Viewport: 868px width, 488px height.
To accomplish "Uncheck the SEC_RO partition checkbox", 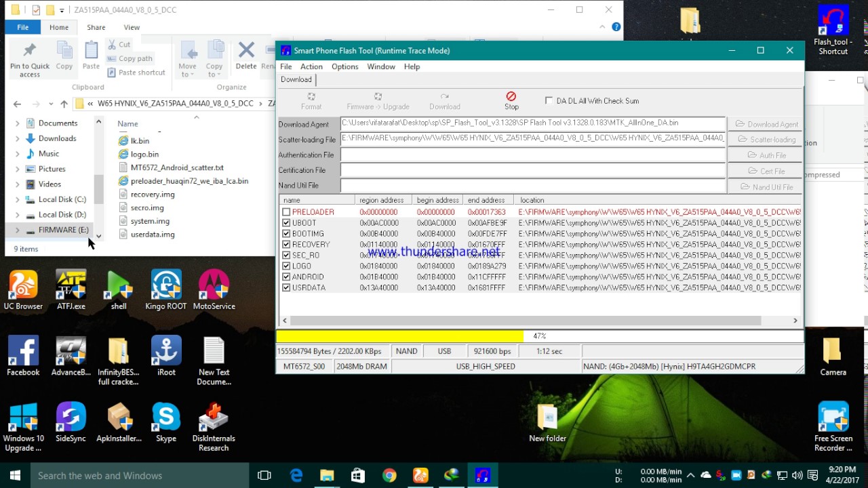I will (286, 256).
